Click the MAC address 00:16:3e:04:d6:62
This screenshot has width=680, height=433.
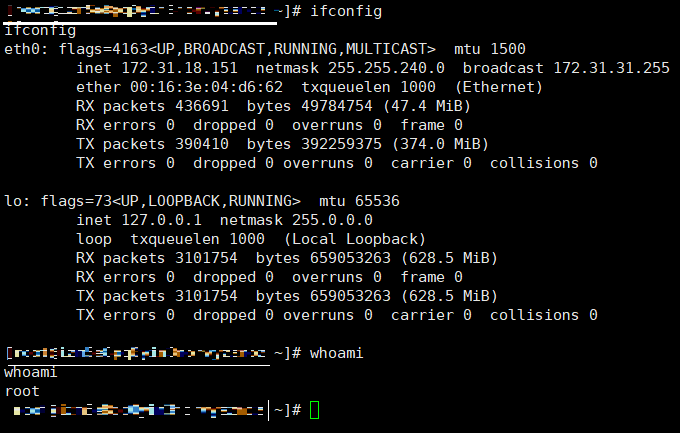(206, 87)
